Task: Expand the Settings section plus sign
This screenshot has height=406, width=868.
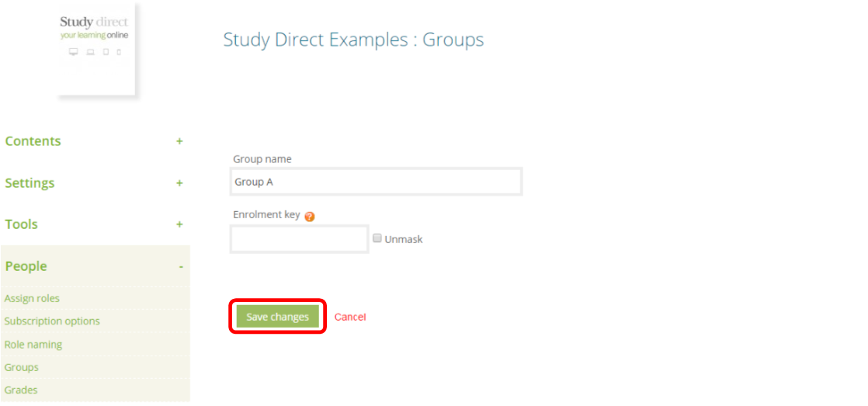Action: (179, 183)
